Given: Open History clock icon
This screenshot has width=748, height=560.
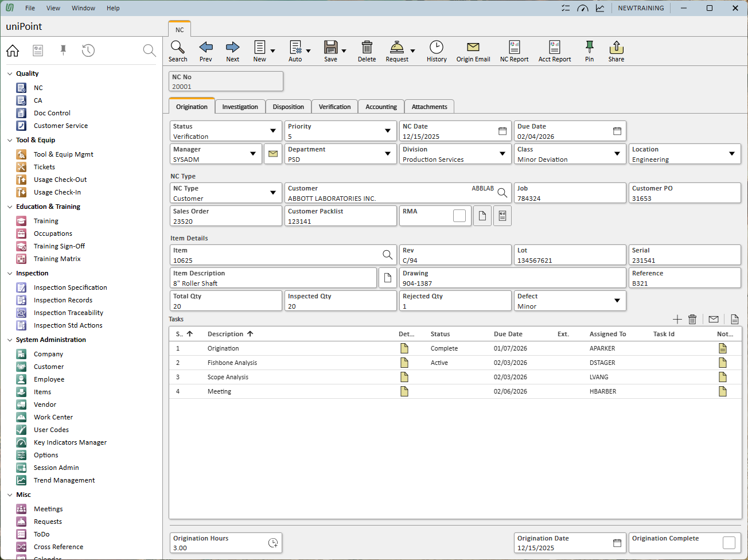Looking at the screenshot, I should pyautogui.click(x=437, y=47).
